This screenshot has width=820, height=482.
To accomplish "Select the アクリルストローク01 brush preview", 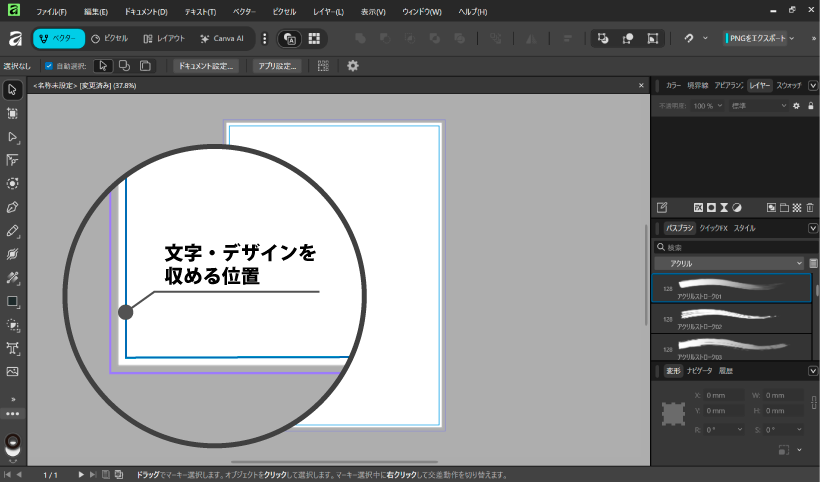I will pyautogui.click(x=730, y=288).
